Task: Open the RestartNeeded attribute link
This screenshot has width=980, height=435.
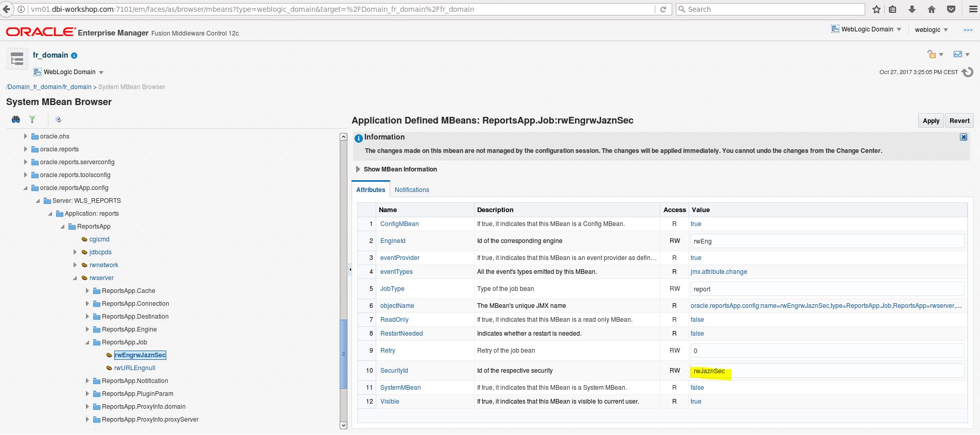Action: click(x=401, y=334)
